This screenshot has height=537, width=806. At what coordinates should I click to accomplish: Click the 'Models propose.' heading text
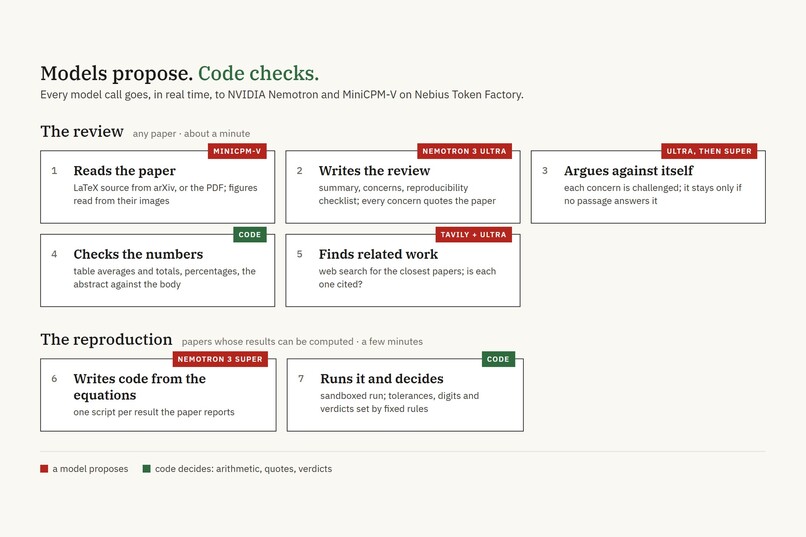(117, 73)
